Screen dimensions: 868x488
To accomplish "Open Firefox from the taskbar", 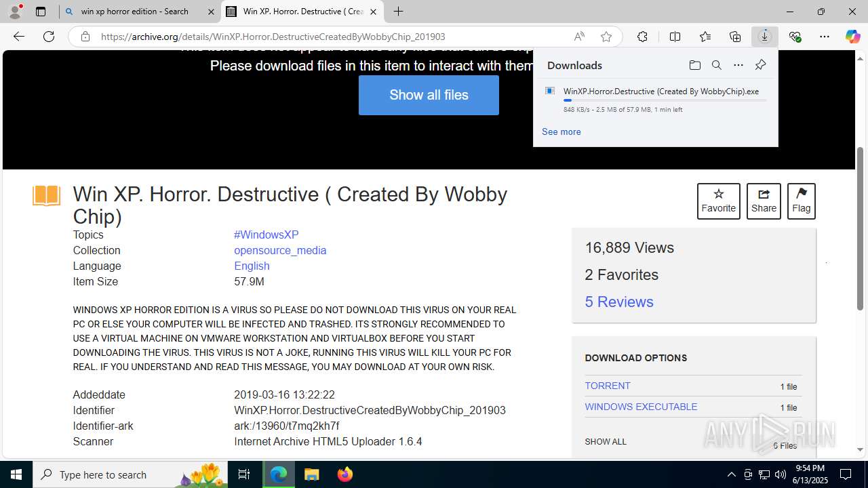I will (x=344, y=474).
